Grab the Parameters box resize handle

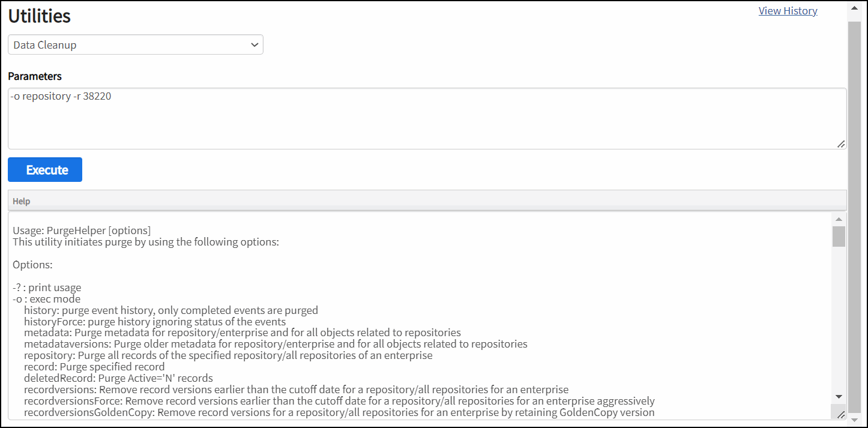click(x=841, y=144)
